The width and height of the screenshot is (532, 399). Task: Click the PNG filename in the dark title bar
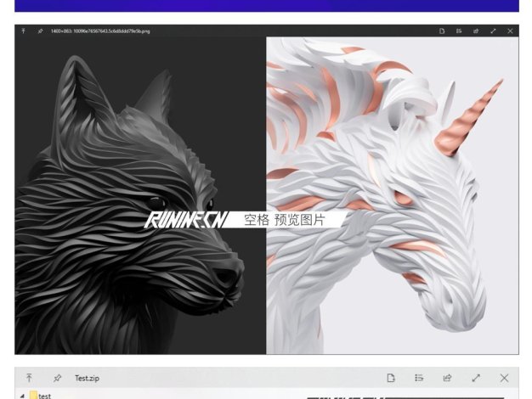[x=100, y=31]
